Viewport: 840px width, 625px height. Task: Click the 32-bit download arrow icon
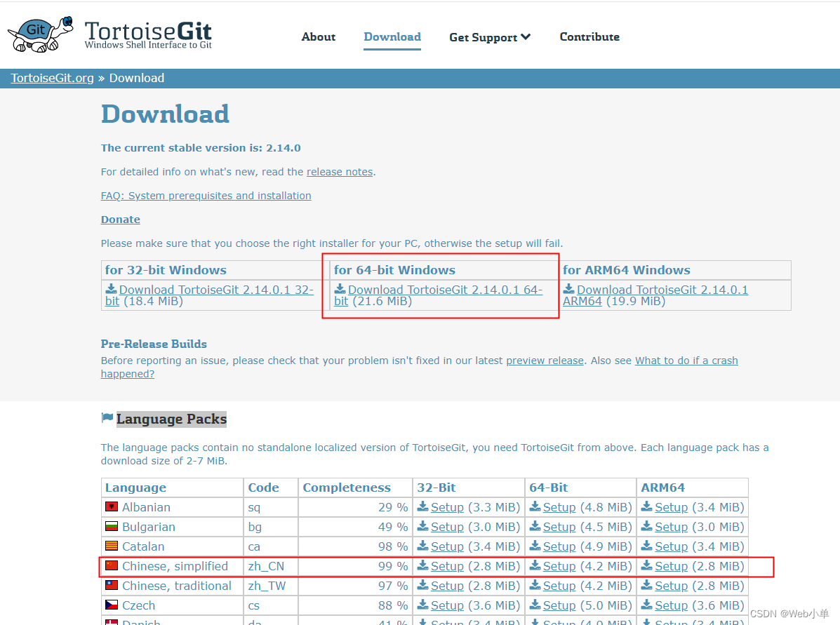pos(111,289)
